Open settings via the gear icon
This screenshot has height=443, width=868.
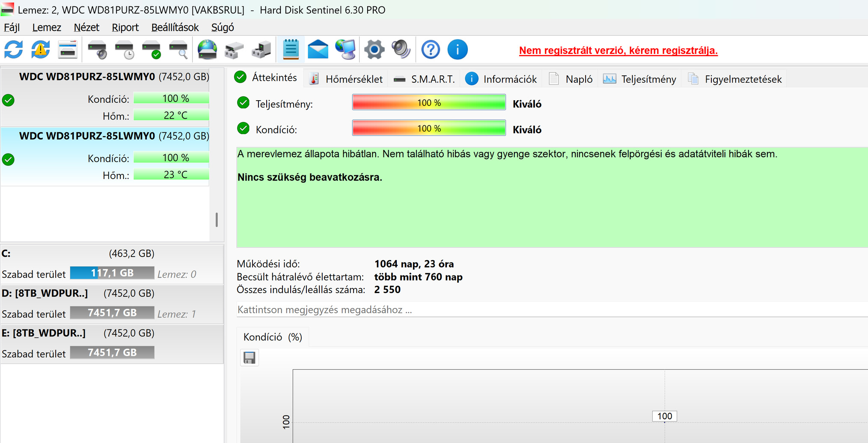(375, 50)
